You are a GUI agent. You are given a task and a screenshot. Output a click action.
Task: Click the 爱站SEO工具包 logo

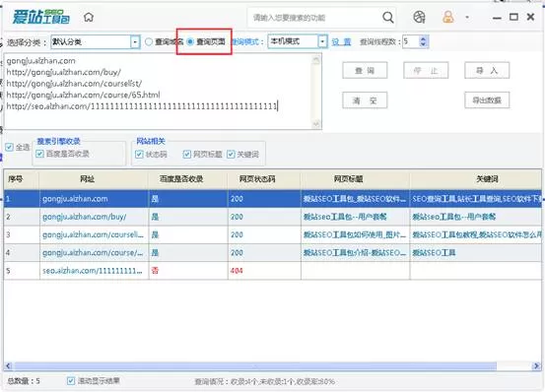(x=41, y=17)
